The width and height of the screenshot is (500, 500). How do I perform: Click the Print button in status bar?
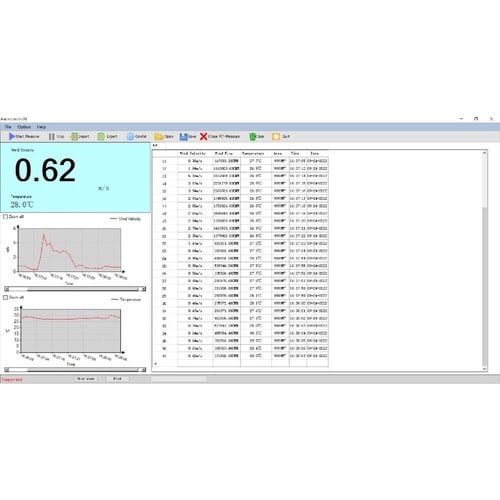[117, 379]
